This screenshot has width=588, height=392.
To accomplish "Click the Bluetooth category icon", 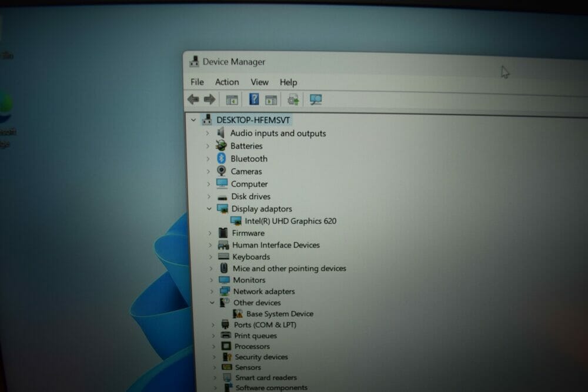I will click(221, 158).
